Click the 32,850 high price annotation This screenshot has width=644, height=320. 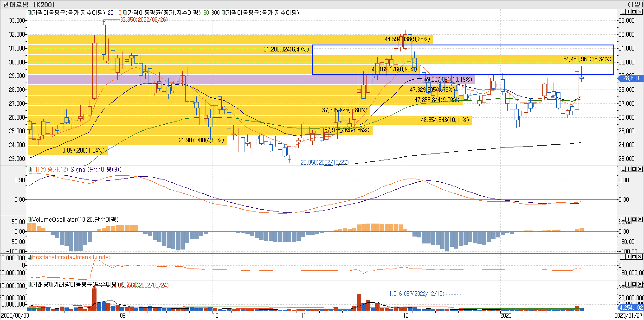tap(144, 20)
